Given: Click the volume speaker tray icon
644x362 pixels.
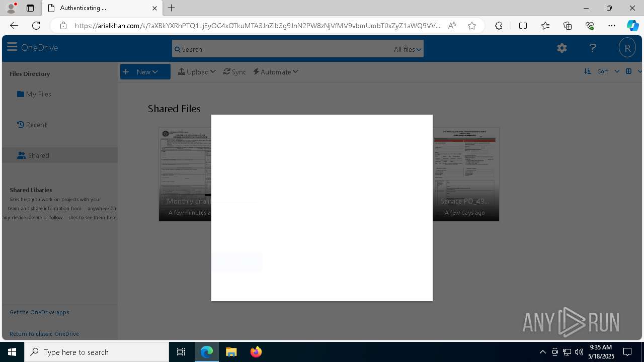Looking at the screenshot, I should tap(579, 352).
